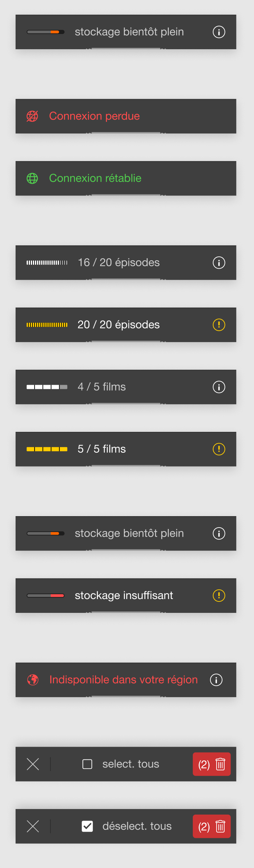Click the 16 / 20 épisodes progress ticks
254x868 pixels.
click(x=47, y=263)
